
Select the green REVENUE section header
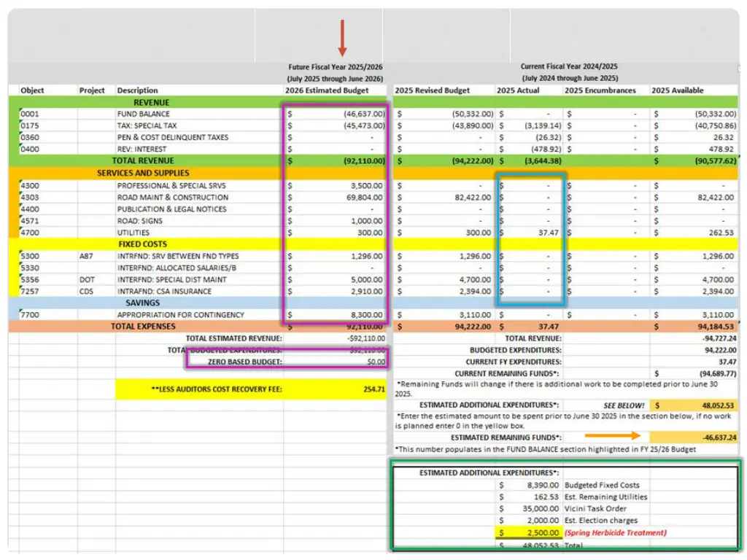click(x=151, y=102)
